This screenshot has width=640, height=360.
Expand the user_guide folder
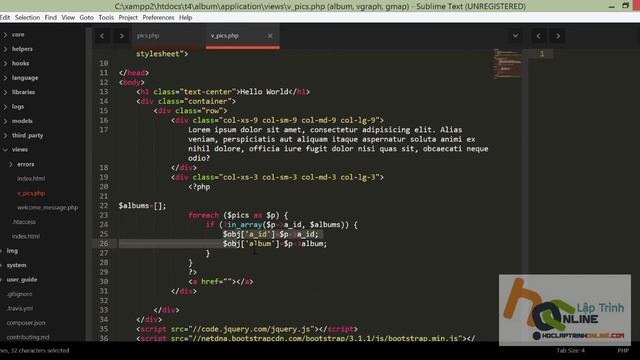tap(22, 280)
